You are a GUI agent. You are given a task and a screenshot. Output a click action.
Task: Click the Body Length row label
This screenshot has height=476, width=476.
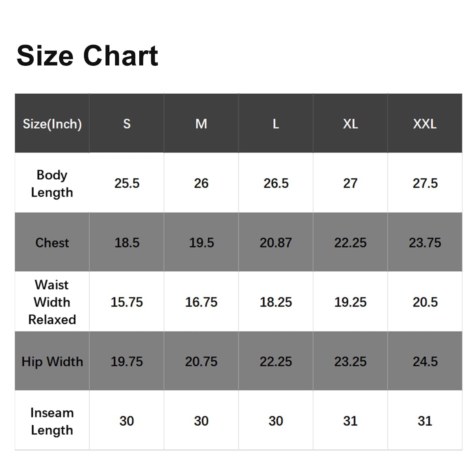pyautogui.click(x=52, y=183)
